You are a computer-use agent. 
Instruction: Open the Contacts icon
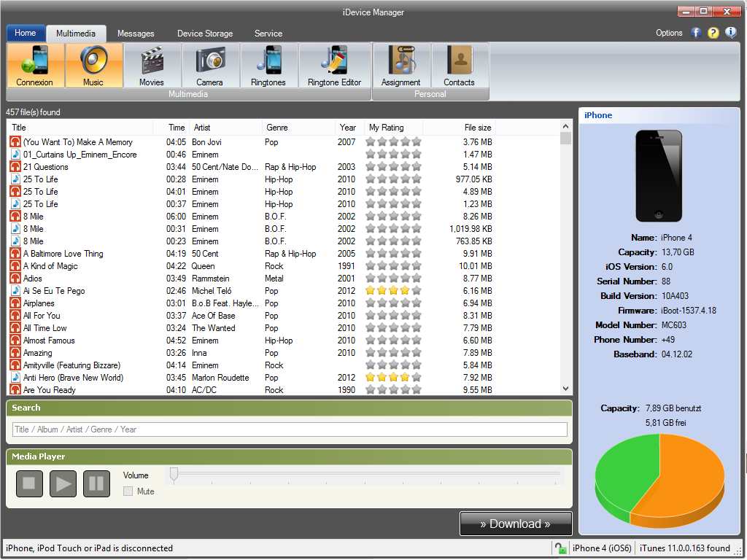tap(459, 65)
